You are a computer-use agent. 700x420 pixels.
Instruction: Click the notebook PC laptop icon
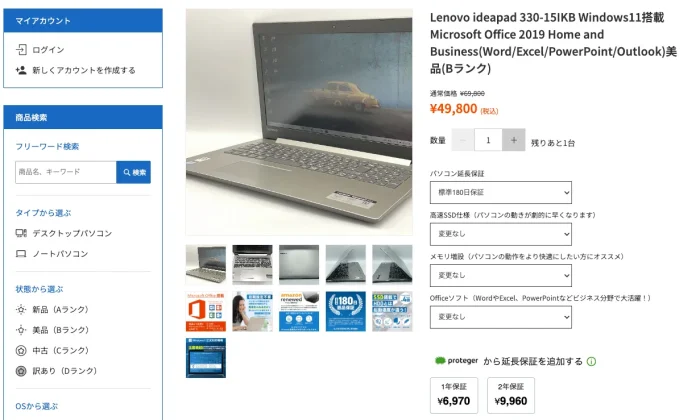21,254
